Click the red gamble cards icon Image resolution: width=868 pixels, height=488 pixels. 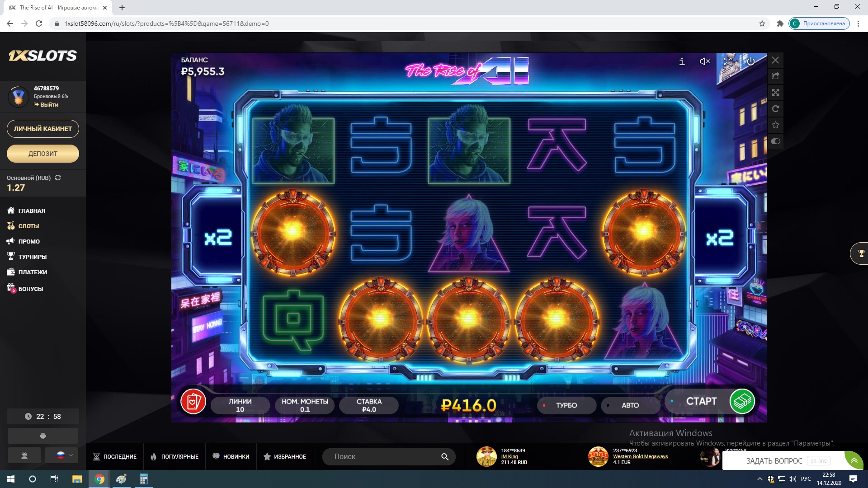point(193,401)
